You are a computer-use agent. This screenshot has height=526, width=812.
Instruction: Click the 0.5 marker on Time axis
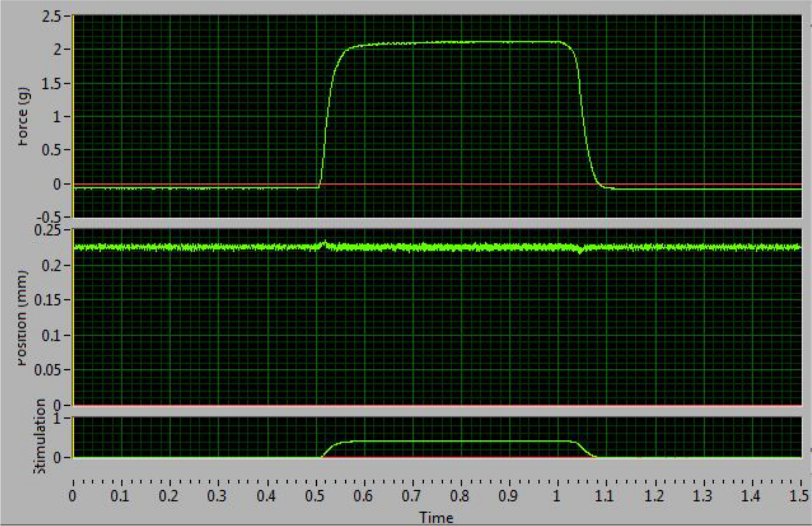coord(315,496)
